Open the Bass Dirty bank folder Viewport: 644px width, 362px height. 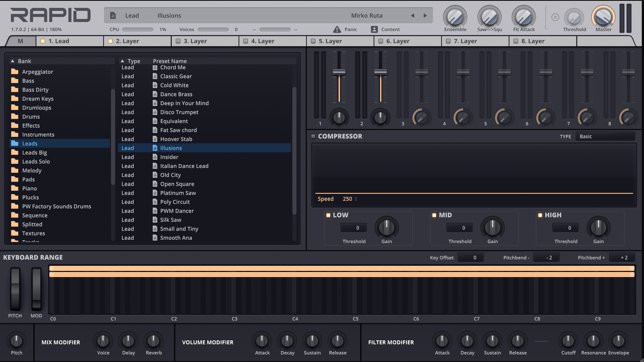pyautogui.click(x=60, y=90)
